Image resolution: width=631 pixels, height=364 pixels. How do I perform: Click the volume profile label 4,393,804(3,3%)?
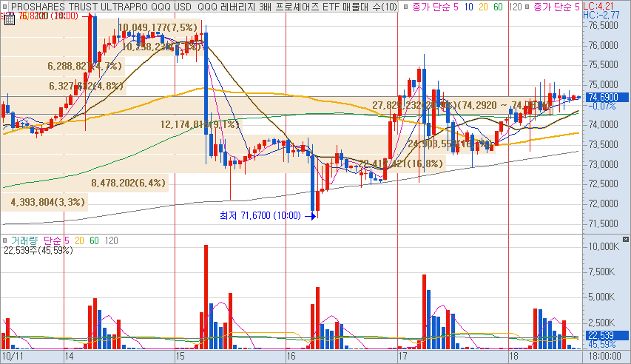[48, 202]
